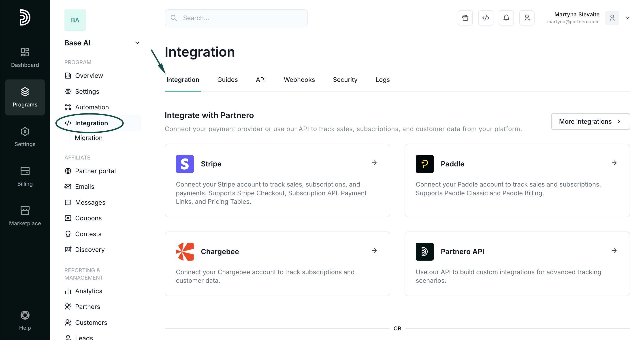This screenshot has width=644, height=340.
Task: Go to Billing in the left rail
Action: (x=25, y=177)
